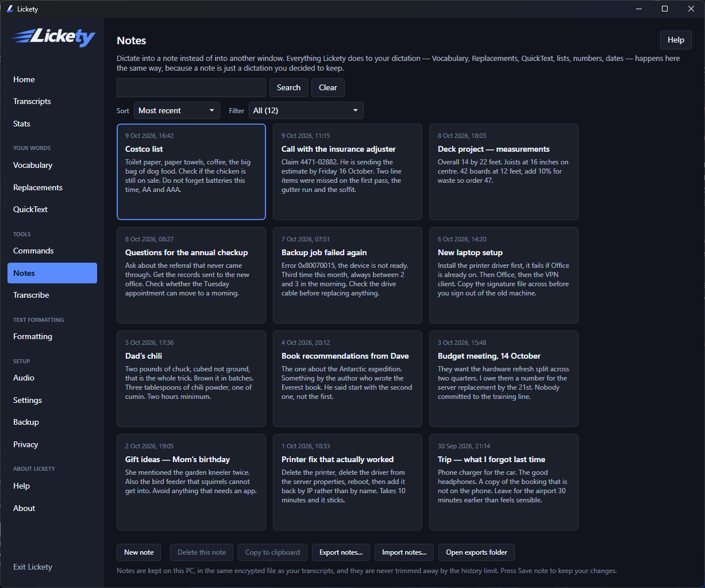Click Open exports folder button
Screen dimensions: 705x588
(x=476, y=552)
